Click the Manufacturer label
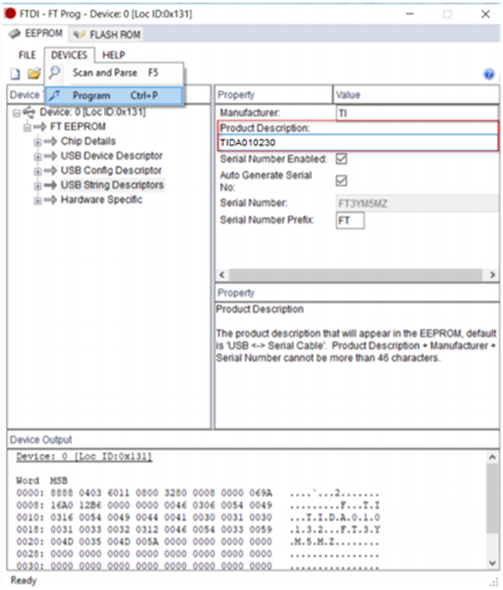The height and width of the screenshot is (590, 503). pos(250,113)
